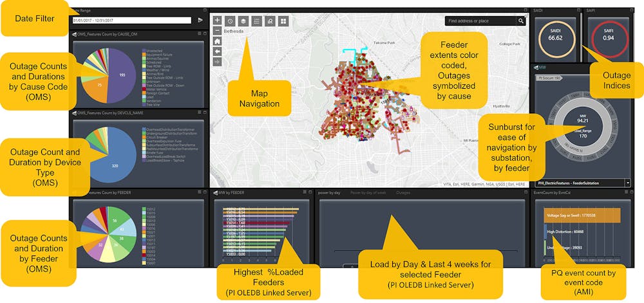
Task: Open the map layers stack tool
Action: [243, 21]
